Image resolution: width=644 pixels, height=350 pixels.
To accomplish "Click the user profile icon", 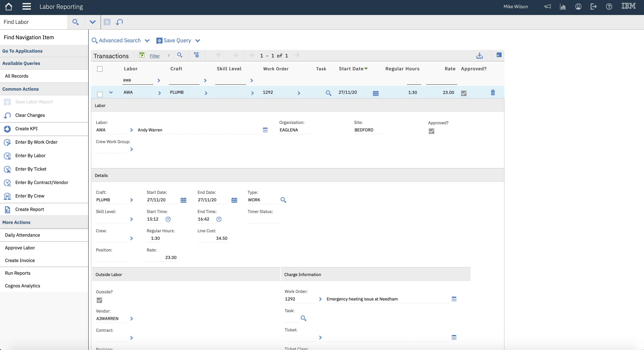I will click(578, 7).
